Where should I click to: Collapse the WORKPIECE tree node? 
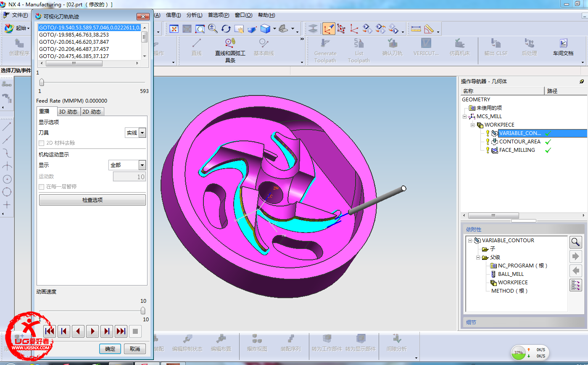(473, 125)
